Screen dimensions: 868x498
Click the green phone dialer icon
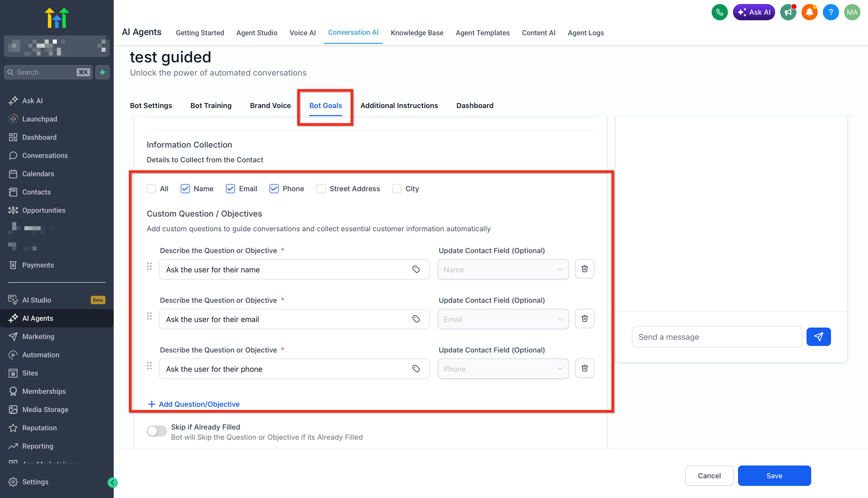[720, 12]
